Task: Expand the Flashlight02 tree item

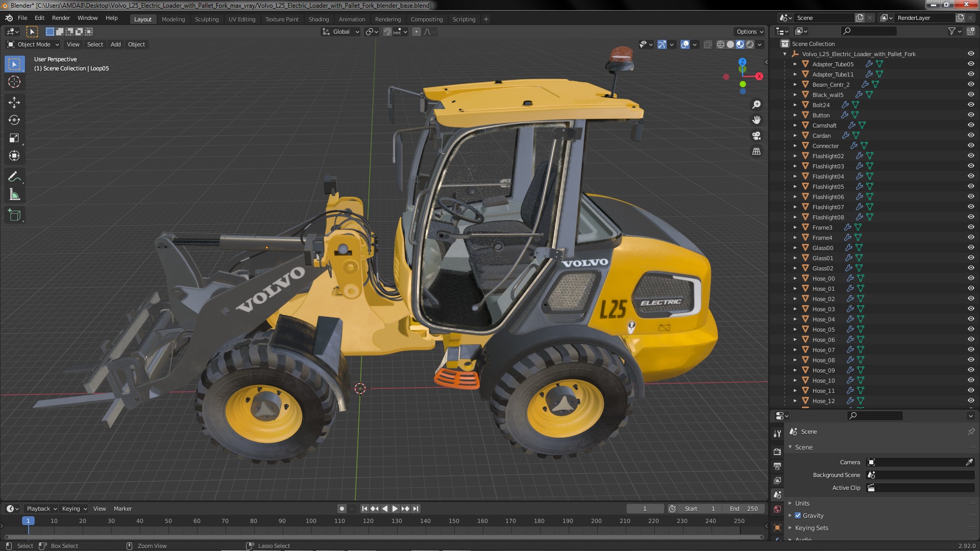Action: pos(795,156)
